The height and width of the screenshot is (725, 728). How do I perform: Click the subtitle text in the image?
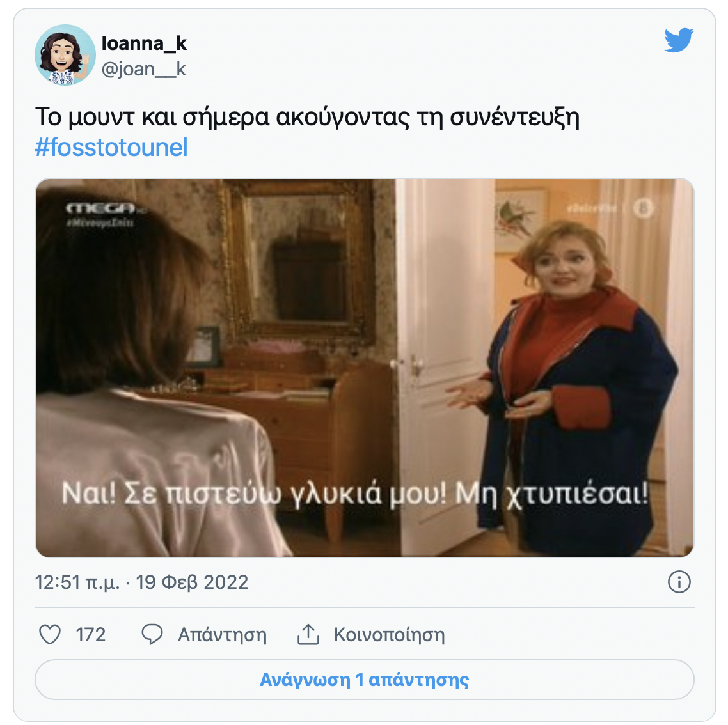pos(355,494)
